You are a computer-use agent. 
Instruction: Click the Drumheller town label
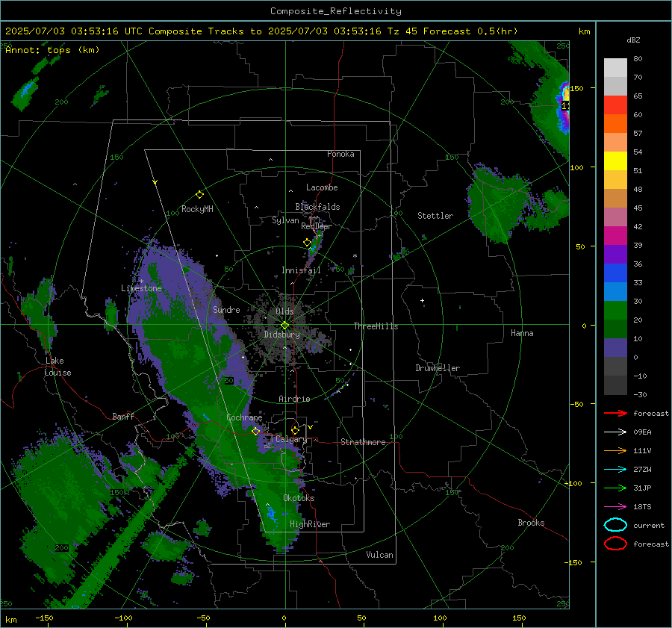(438, 368)
